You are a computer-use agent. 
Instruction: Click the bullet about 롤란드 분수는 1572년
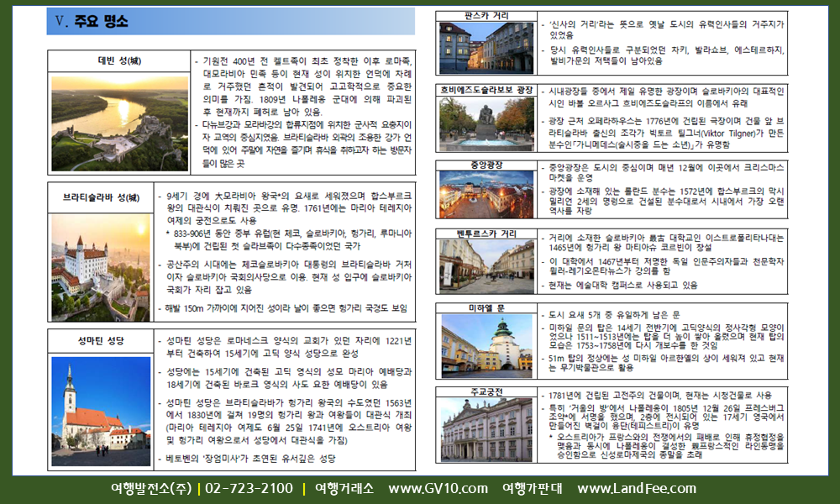pos(662,201)
